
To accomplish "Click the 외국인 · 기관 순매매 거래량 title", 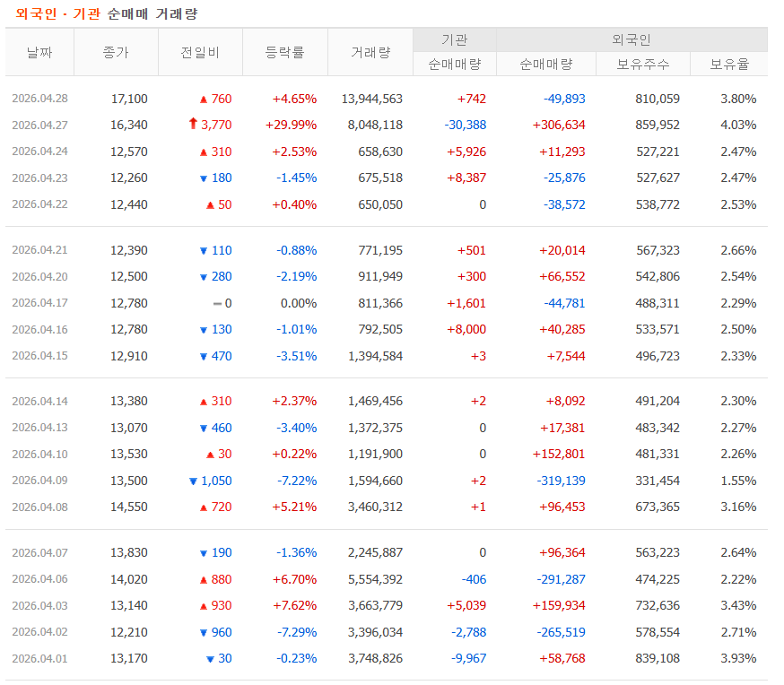I will 107,14.
